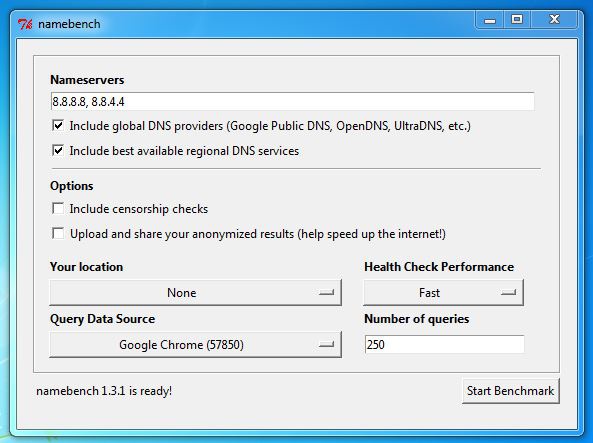
Task: Open Query Data Source menu showing Google Chrome
Action: [196, 344]
